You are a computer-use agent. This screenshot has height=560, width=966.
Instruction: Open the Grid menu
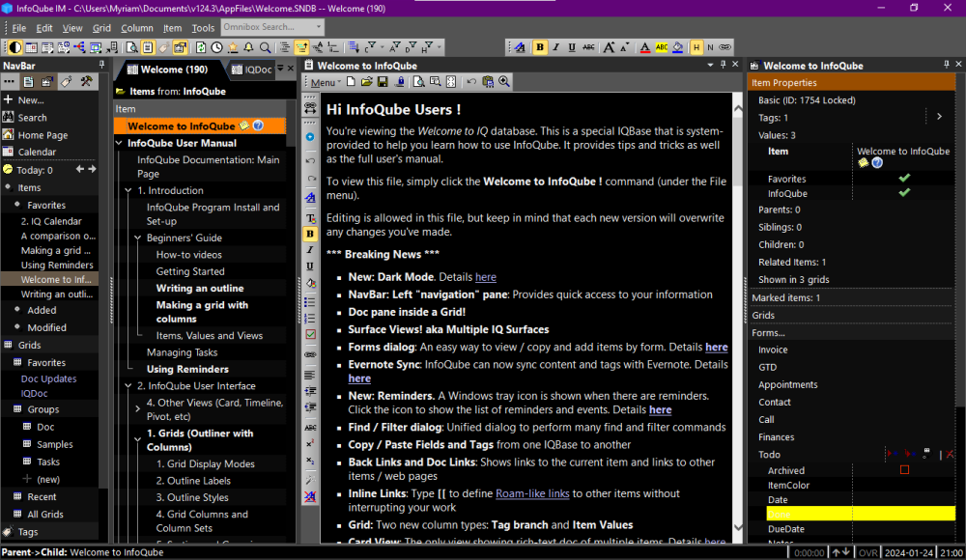pos(101,28)
